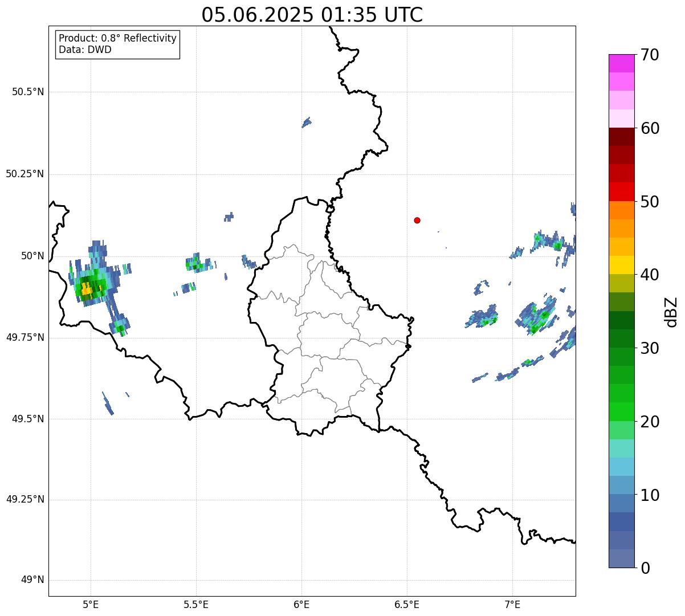Click the colorbar tick label 70
685x616 pixels.
pyautogui.click(x=650, y=55)
